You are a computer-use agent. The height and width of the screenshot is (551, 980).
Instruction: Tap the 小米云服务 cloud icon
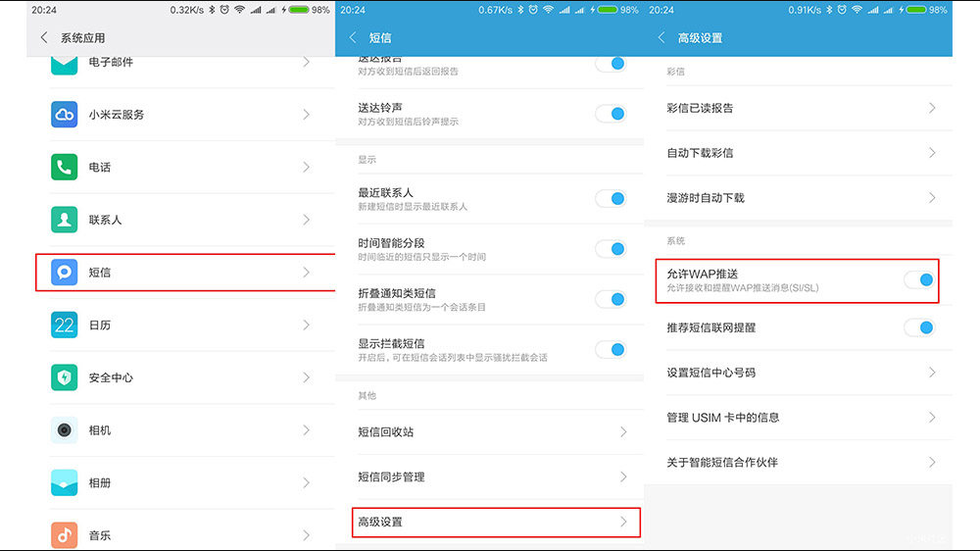64,115
